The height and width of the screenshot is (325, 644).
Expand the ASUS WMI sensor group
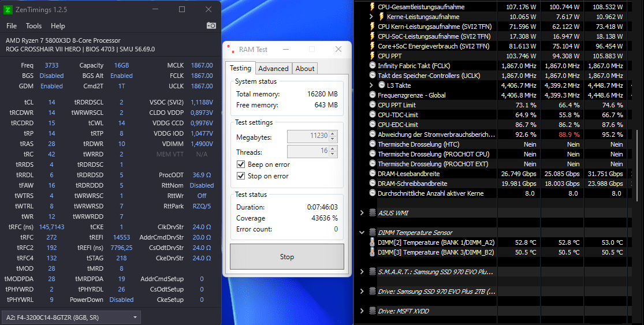[362, 213]
